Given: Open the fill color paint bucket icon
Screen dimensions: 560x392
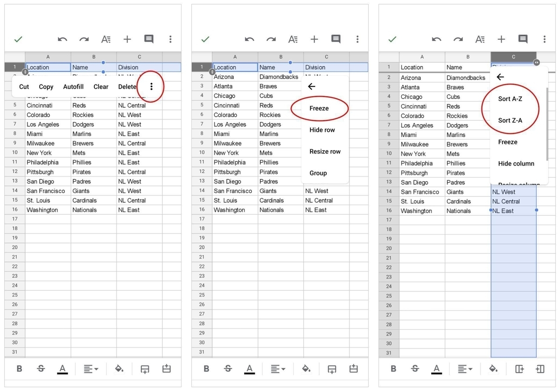Looking at the screenshot, I should coord(119,369).
